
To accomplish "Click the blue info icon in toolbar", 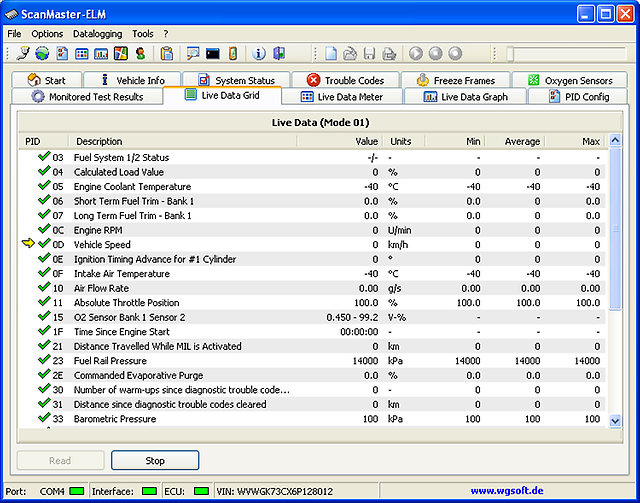I will (259, 53).
